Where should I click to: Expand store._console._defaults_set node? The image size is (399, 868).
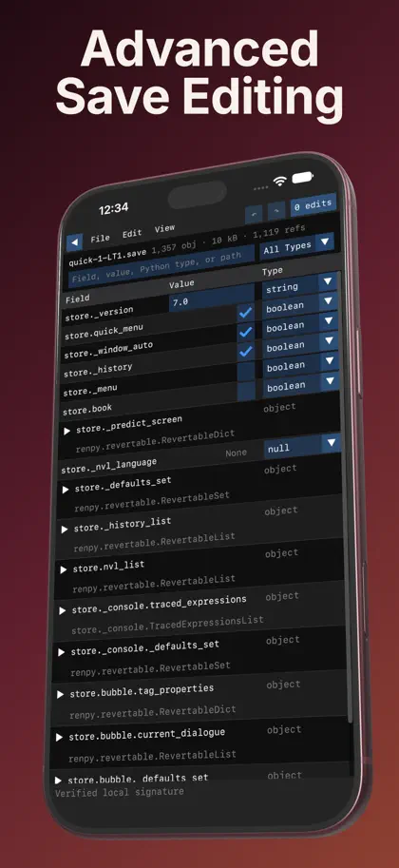click(x=61, y=652)
